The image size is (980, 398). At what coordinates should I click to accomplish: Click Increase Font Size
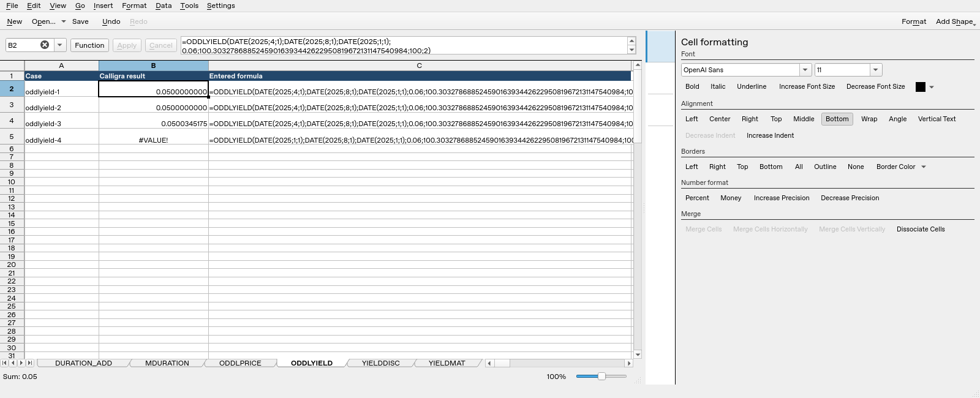pyautogui.click(x=807, y=86)
